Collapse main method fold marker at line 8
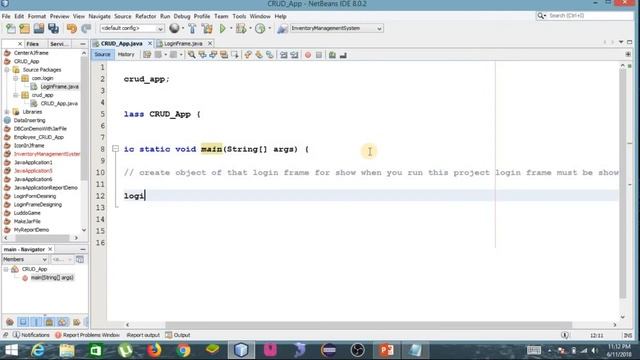 coord(116,149)
